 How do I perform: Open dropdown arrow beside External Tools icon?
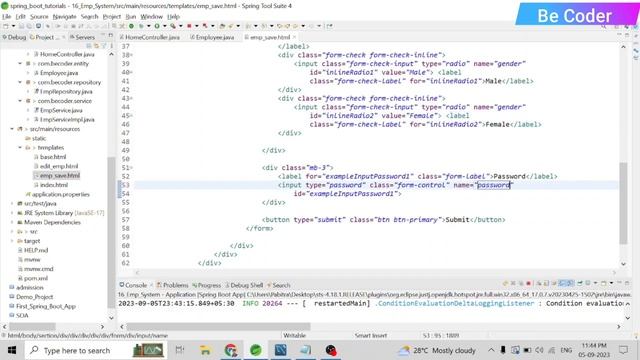pos(180,26)
